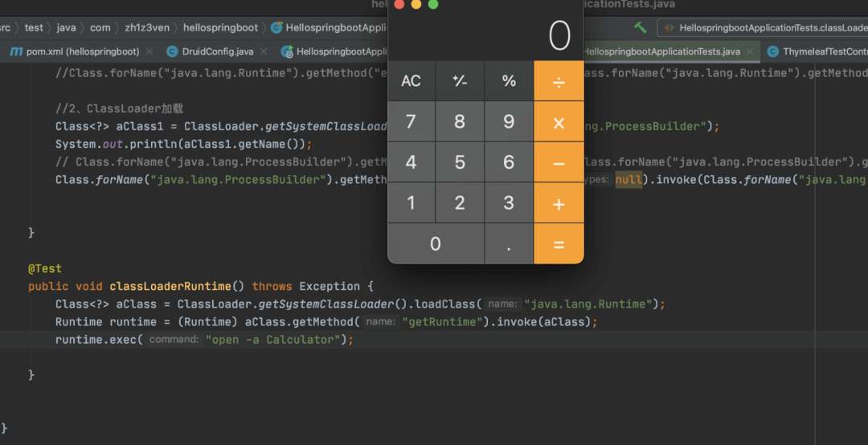
Task: Click the orange multiply key
Action: (x=559, y=122)
